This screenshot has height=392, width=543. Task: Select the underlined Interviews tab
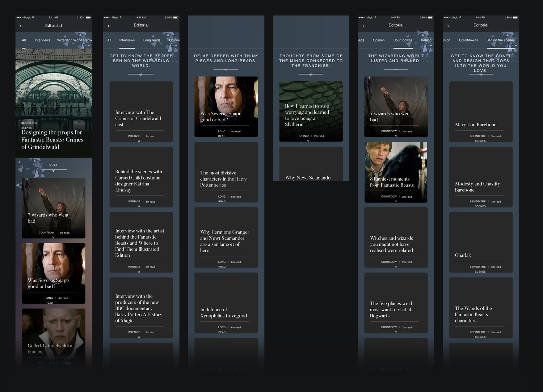point(127,40)
